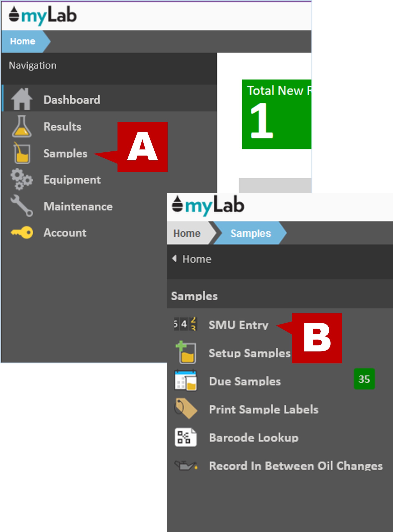This screenshot has height=532, width=393.
Task: Click the Setup Samples beaker icon
Action: pos(185,353)
